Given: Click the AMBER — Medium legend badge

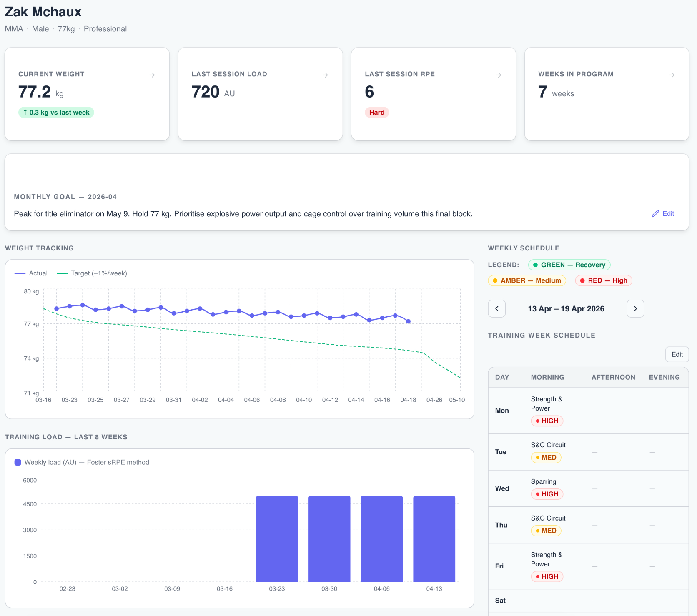Looking at the screenshot, I should (527, 281).
